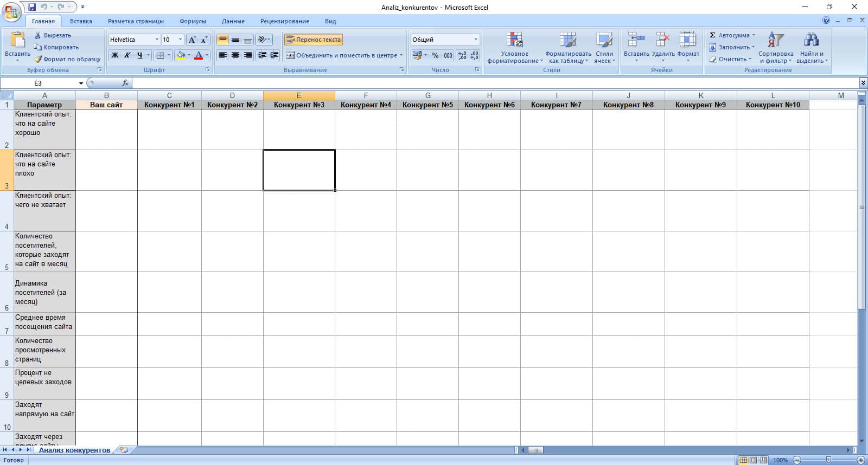Insert a new worksheet tab icon

(x=124, y=450)
